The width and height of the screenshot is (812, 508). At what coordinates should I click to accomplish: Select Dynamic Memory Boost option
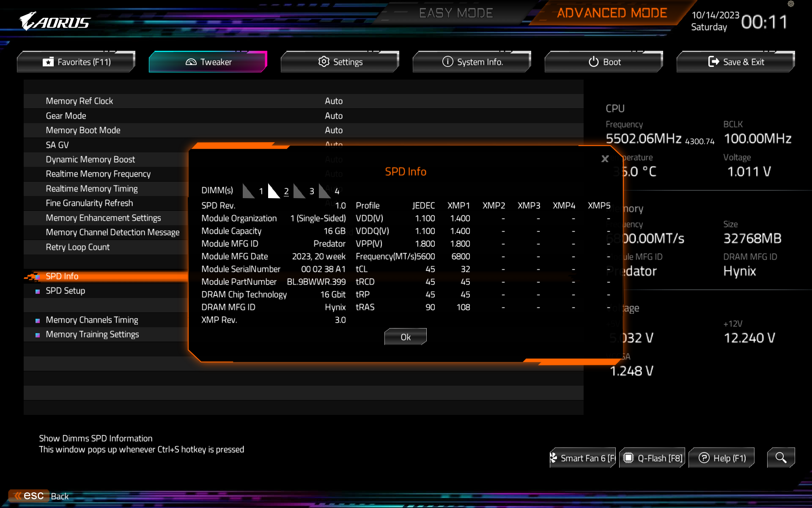(x=90, y=160)
